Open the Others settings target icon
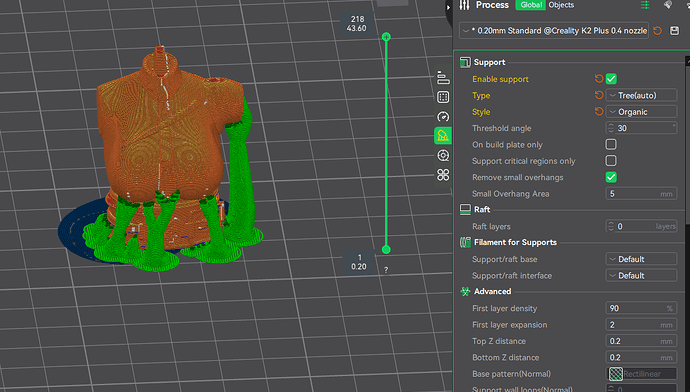Image resolution: width=690 pixels, height=392 pixels. pyautogui.click(x=443, y=155)
